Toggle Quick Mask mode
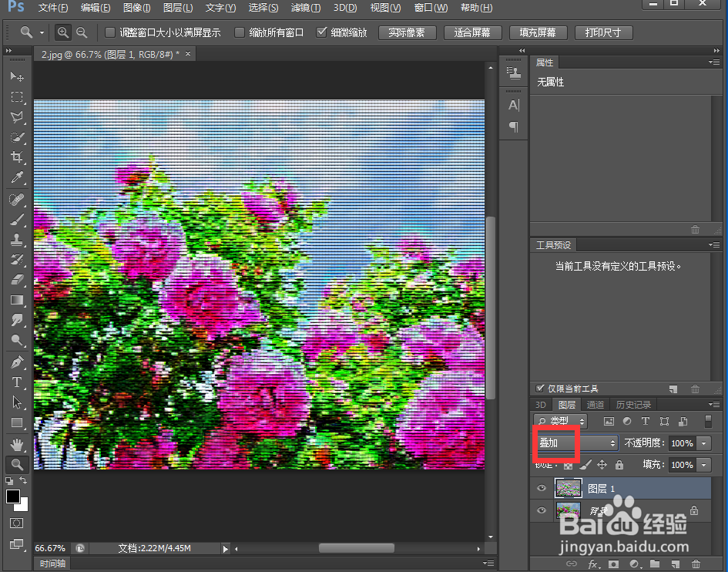Image resolution: width=728 pixels, height=572 pixels. tap(17, 523)
